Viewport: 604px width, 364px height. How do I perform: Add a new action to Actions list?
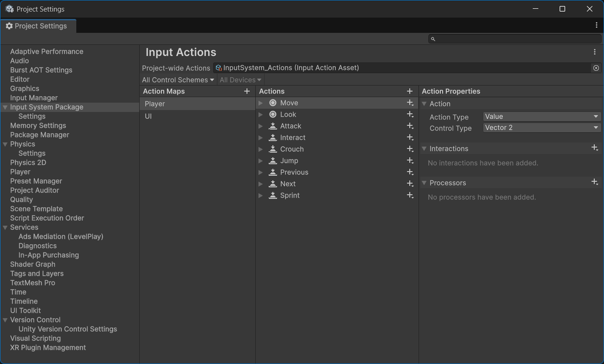pos(409,91)
